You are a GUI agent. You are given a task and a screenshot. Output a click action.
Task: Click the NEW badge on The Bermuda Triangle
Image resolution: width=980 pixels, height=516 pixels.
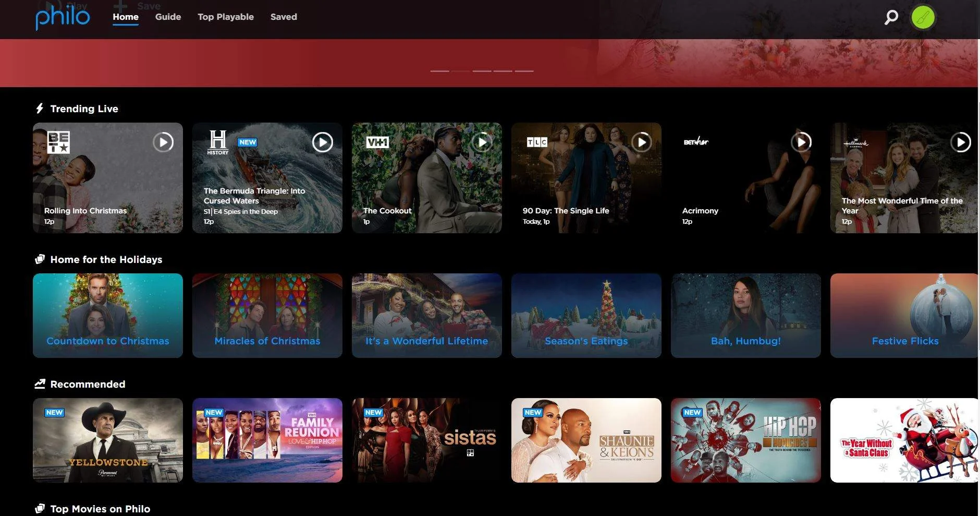coord(248,142)
